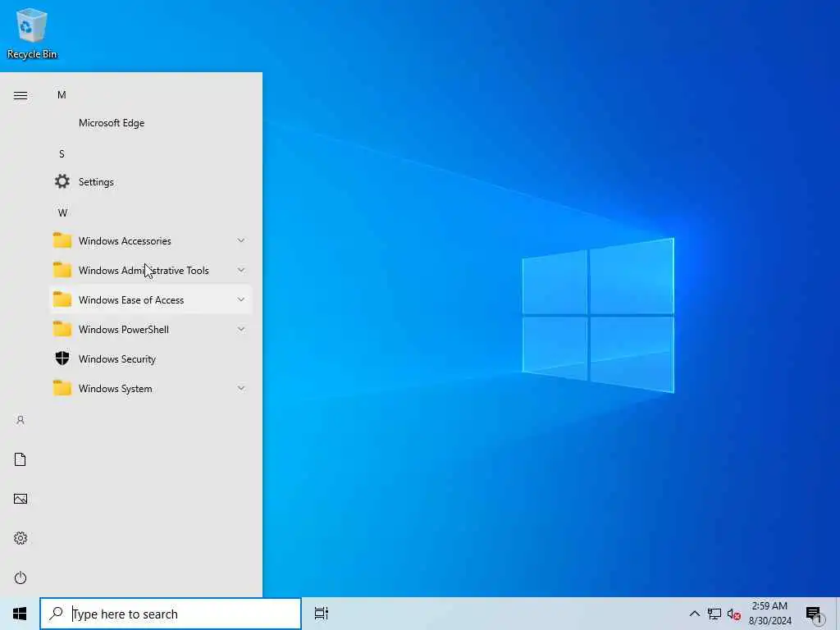Click the Windows Start button
This screenshot has height=630, width=840.
(20, 614)
